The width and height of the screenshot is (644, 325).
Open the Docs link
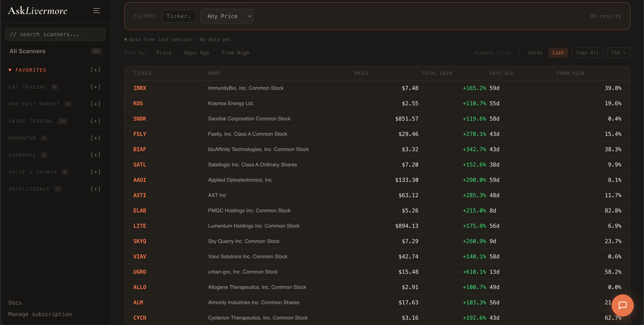pos(15,302)
